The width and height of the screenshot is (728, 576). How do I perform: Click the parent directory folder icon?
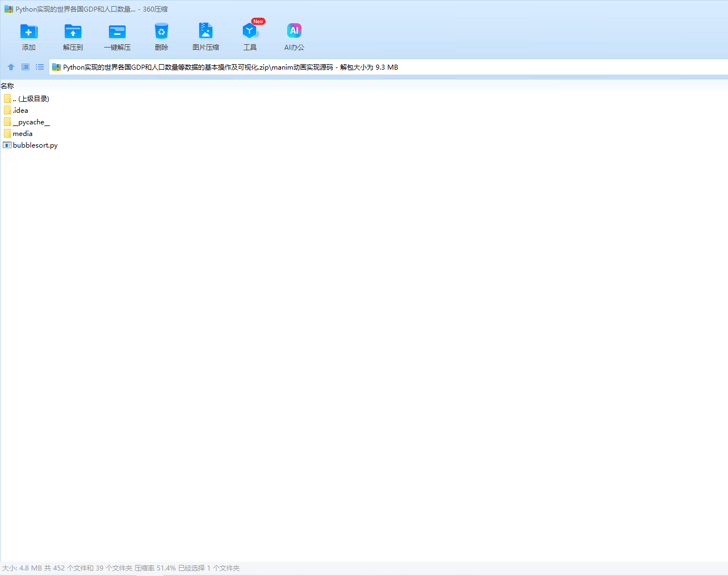tap(7, 98)
